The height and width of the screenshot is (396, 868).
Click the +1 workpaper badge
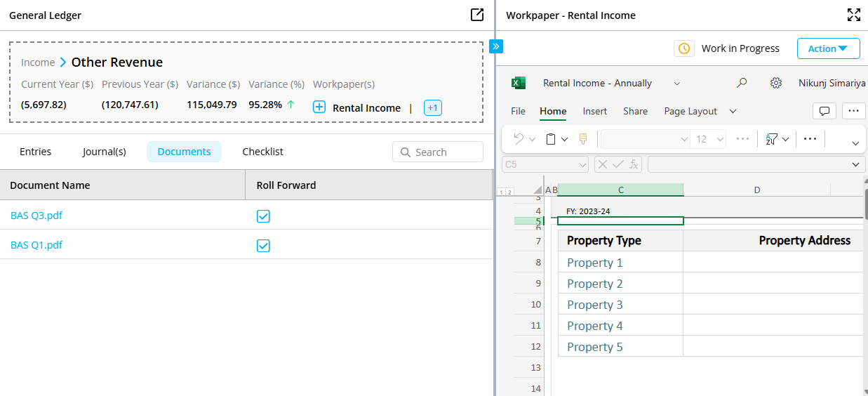(x=433, y=108)
